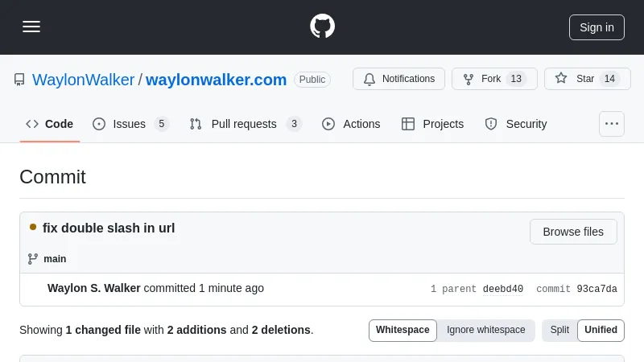Open the Pull requests tab
This screenshot has height=362, width=644.
click(245, 124)
